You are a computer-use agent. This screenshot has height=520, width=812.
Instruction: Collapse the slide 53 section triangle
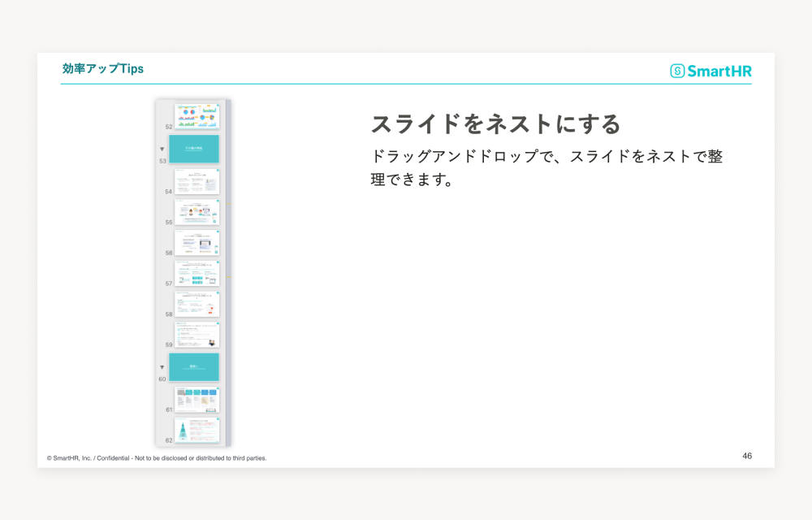pos(162,149)
